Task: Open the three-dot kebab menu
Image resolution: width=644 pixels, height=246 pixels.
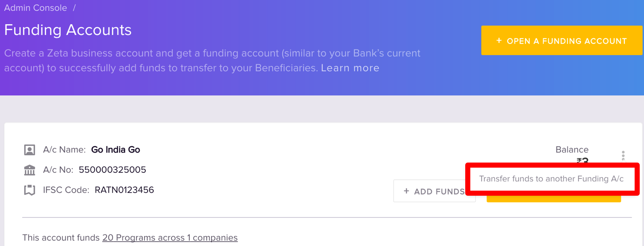Action: point(623,156)
